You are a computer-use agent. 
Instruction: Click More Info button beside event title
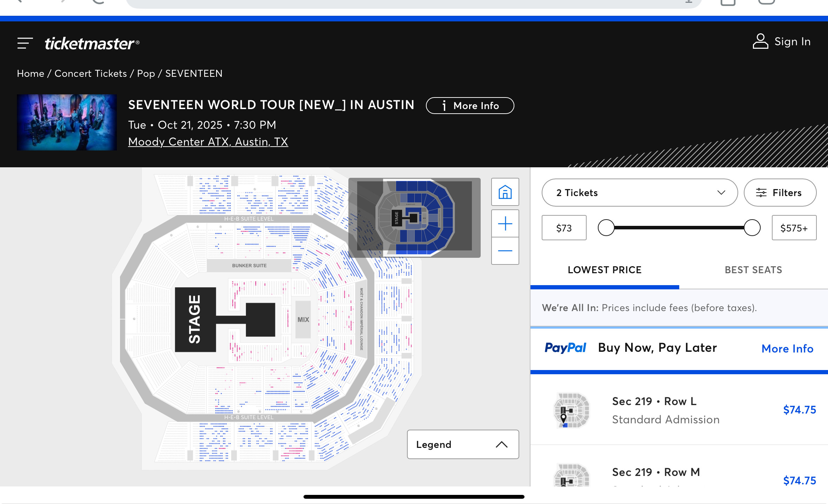coord(470,106)
